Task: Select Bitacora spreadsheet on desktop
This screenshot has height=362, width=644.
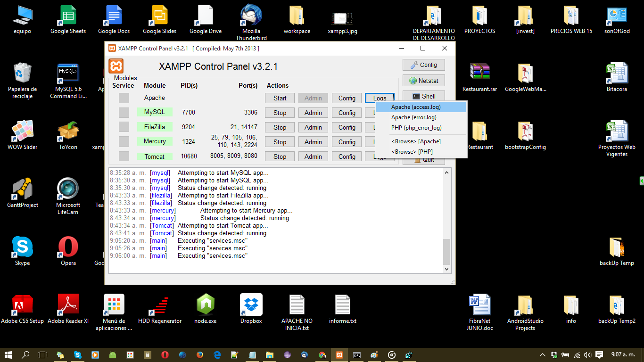Action: [x=617, y=78]
